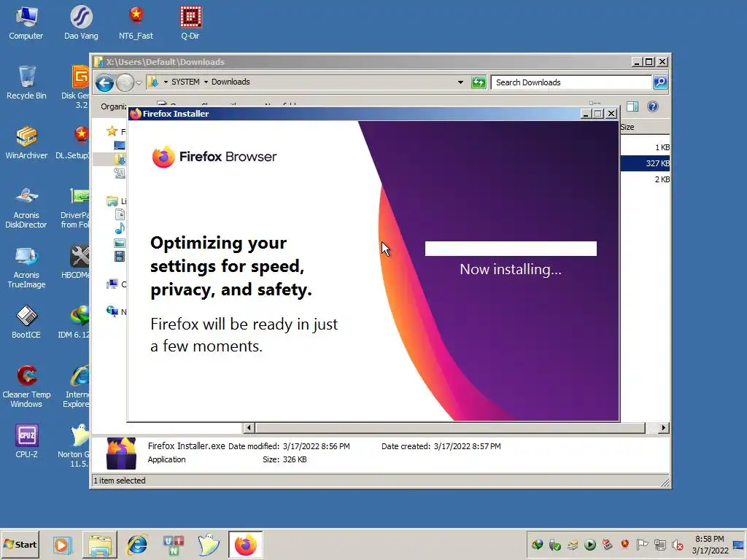
Task: Select Downloads folder in navigation pane
Action: point(120,159)
